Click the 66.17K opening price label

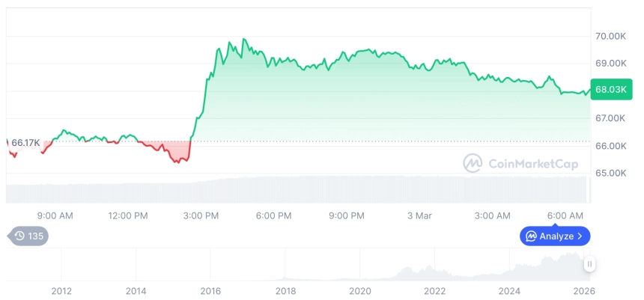click(25, 143)
